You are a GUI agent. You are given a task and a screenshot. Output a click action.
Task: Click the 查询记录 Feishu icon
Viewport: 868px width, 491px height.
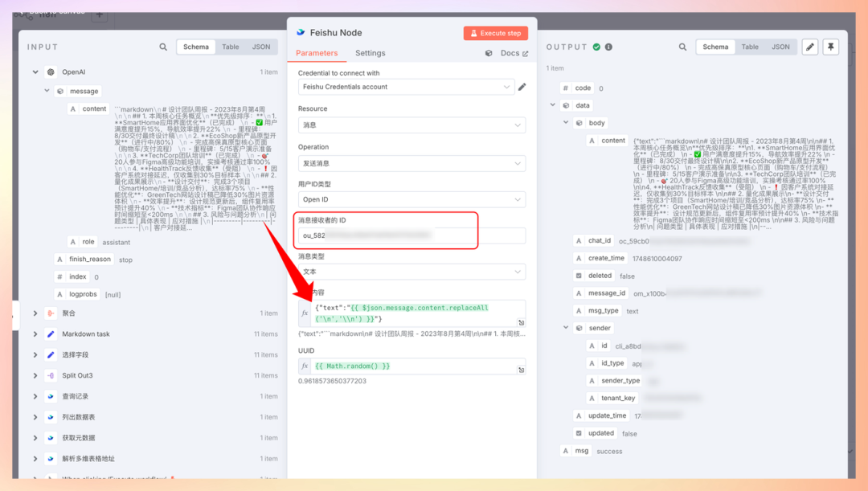(51, 396)
